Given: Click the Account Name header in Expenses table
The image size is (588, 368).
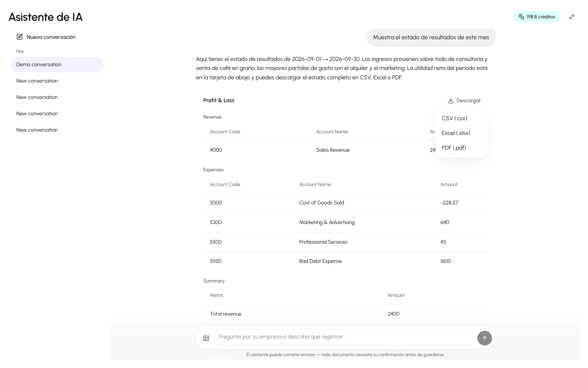Looking at the screenshot, I should point(315,184).
